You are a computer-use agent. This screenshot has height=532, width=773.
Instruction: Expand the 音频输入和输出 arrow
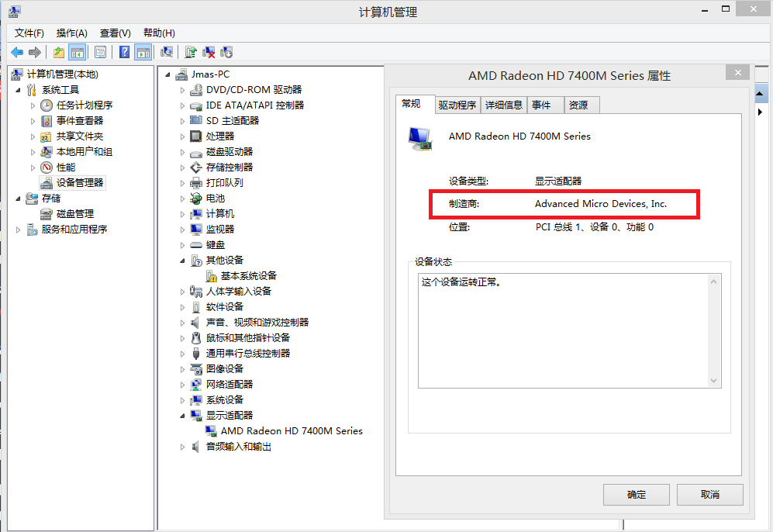pyautogui.click(x=182, y=447)
